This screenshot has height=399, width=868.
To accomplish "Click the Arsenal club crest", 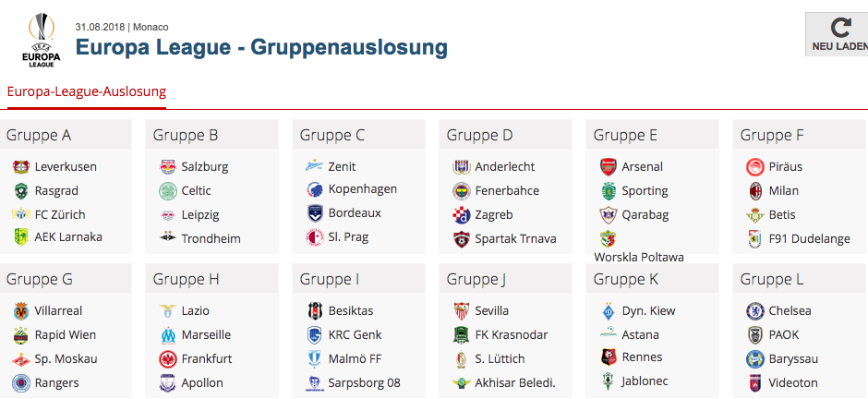I will (608, 166).
